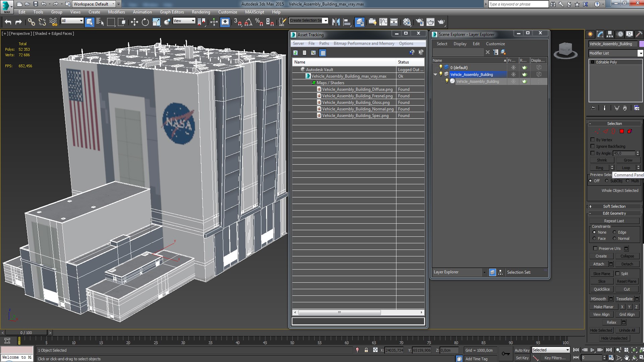644x362 pixels.
Task: Open Select by Name list tool
Action: pyautogui.click(x=100, y=22)
